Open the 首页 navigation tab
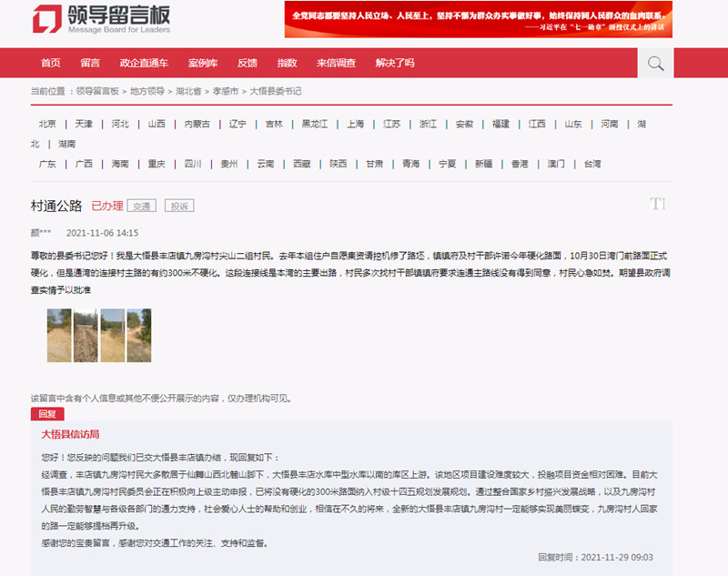 point(51,63)
